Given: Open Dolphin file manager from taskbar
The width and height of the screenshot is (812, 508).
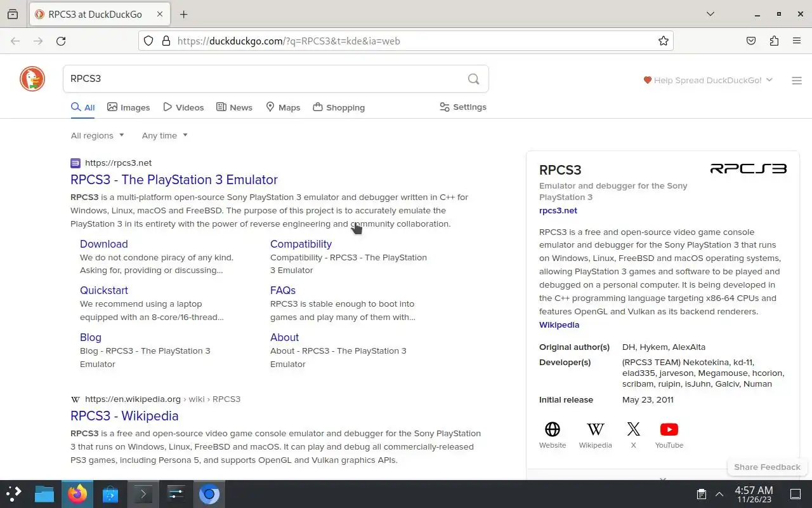Looking at the screenshot, I should (x=44, y=494).
